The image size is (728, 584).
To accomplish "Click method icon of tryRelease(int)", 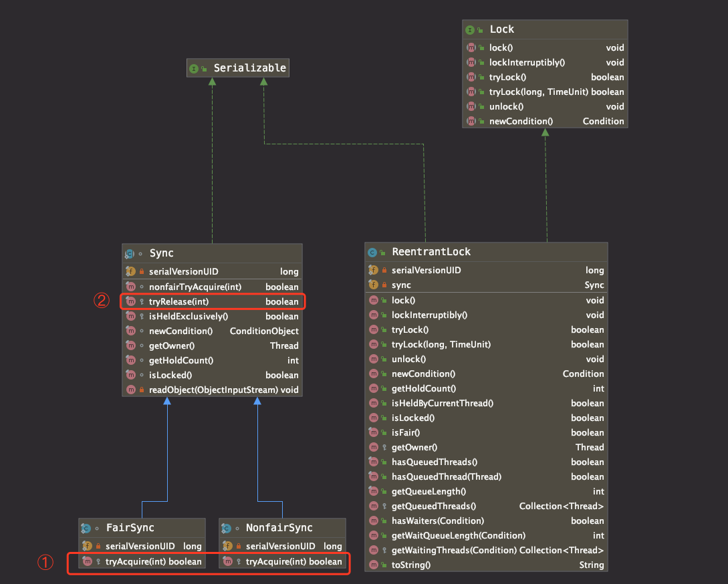I will (x=131, y=302).
